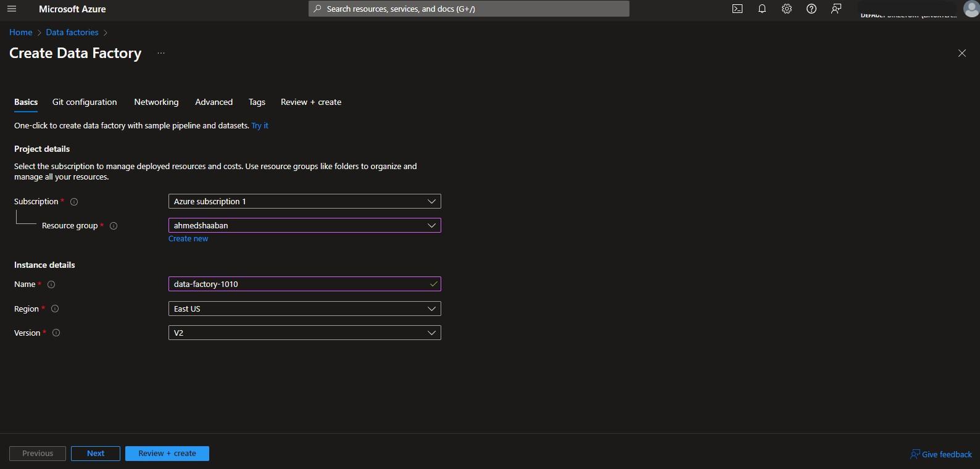
Task: Click the Microsoft Azure title
Action: pyautogui.click(x=72, y=9)
